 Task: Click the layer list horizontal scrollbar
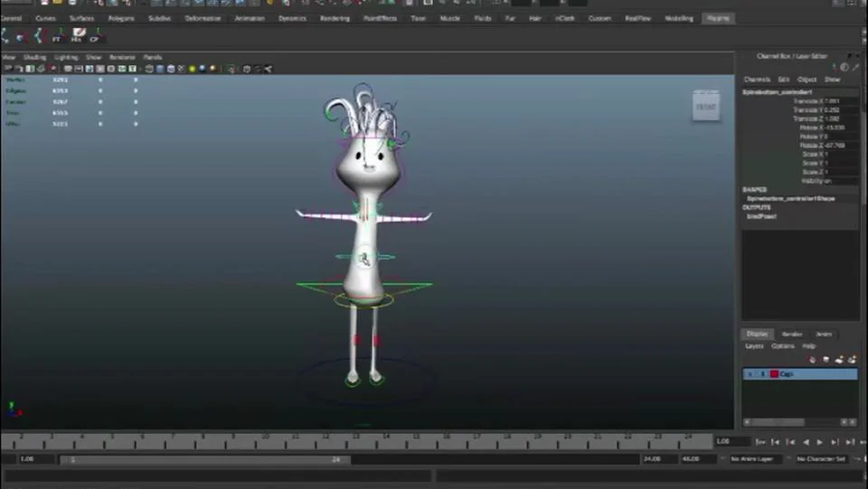click(x=778, y=423)
